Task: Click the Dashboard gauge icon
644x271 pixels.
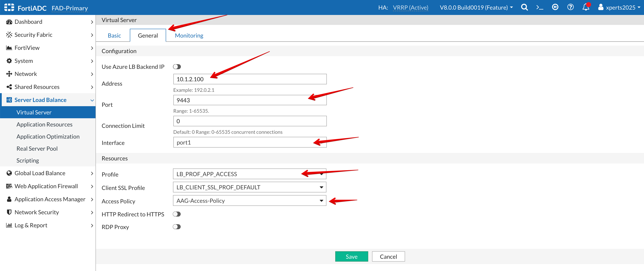Action: [9, 22]
